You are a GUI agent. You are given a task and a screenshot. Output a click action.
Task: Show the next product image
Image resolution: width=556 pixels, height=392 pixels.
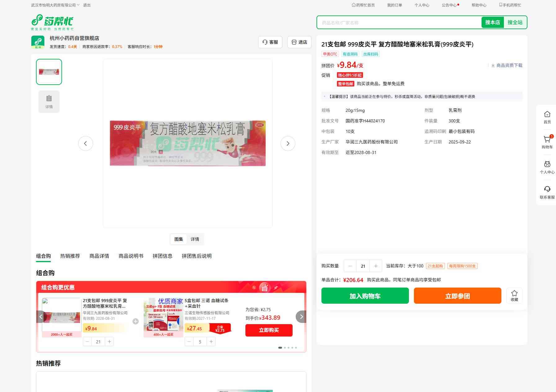point(288,143)
